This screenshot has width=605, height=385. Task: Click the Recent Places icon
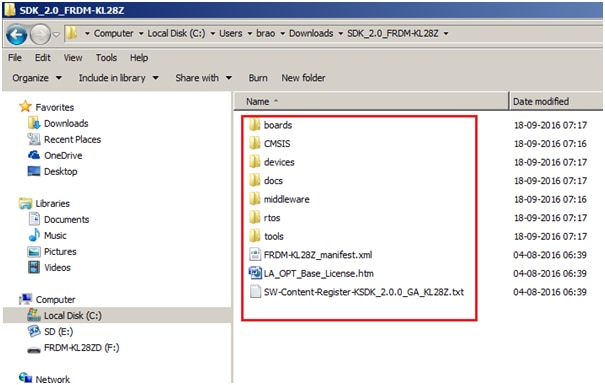click(x=34, y=139)
